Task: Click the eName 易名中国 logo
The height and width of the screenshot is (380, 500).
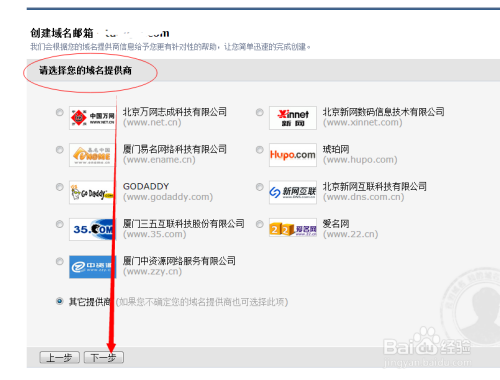Action: (x=93, y=155)
